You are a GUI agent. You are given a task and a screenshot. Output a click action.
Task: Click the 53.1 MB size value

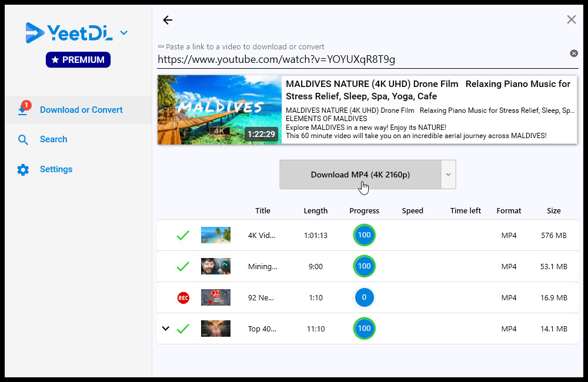click(553, 267)
